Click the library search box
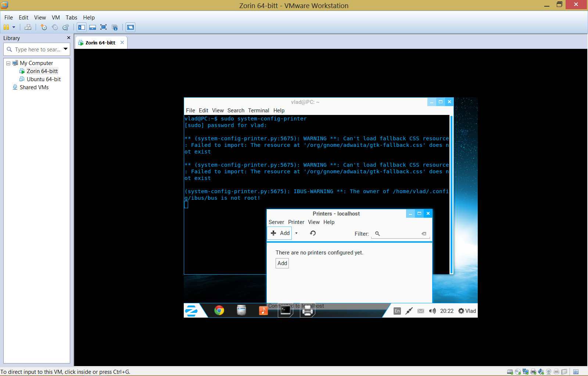This screenshot has height=376, width=588. tap(37, 50)
